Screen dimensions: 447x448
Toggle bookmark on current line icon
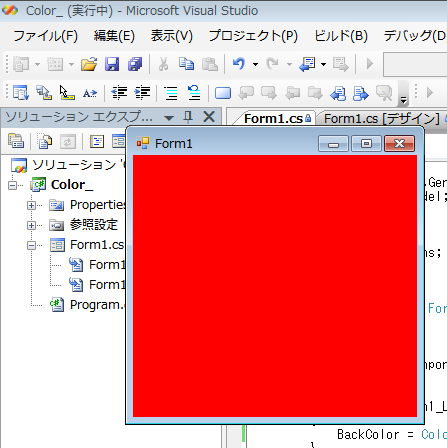click(x=223, y=93)
